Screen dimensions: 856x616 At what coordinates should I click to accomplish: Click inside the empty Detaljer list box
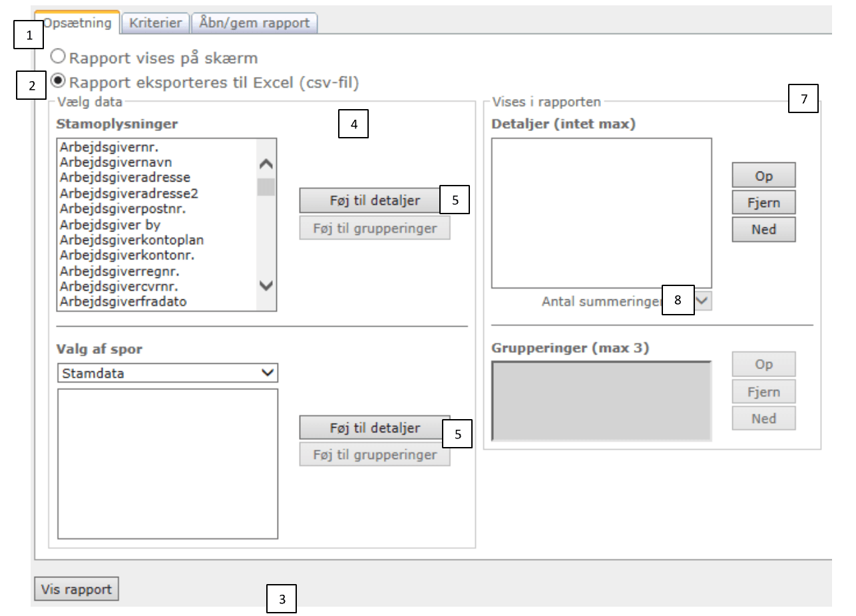pos(601,213)
